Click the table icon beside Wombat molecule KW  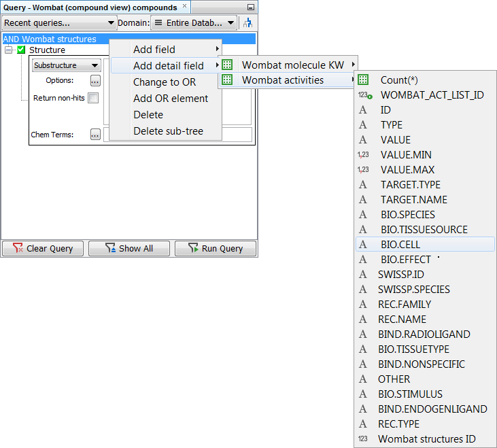point(227,65)
